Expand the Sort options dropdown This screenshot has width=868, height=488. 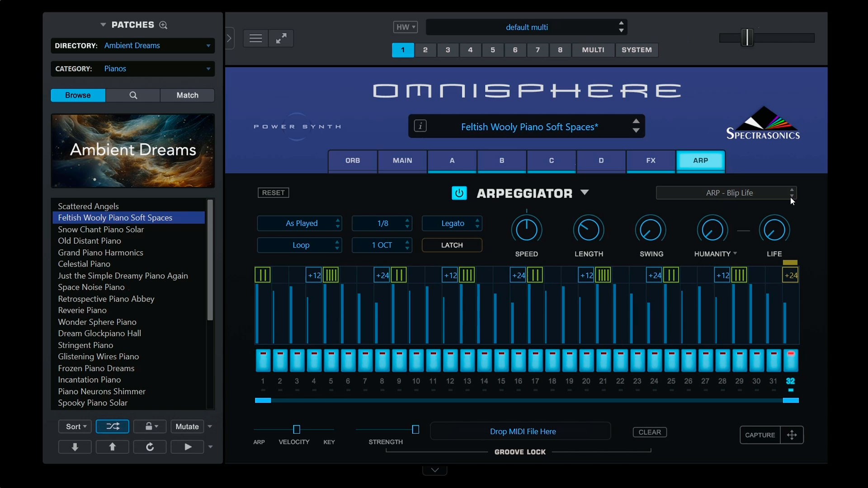75,426
